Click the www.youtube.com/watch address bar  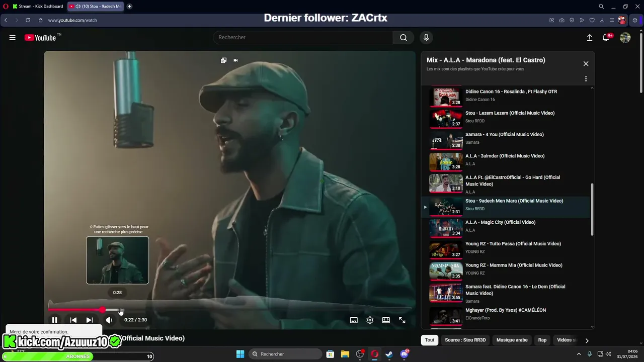click(x=72, y=20)
